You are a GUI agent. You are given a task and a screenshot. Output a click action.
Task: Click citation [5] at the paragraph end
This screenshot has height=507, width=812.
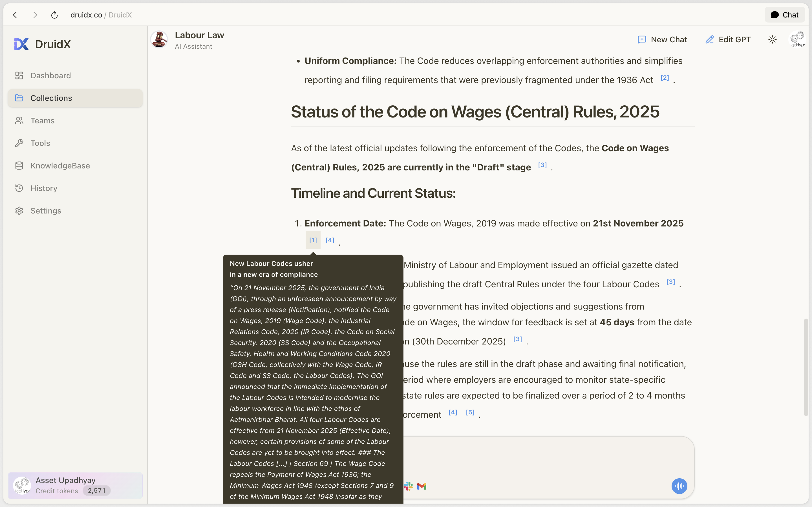click(x=470, y=412)
